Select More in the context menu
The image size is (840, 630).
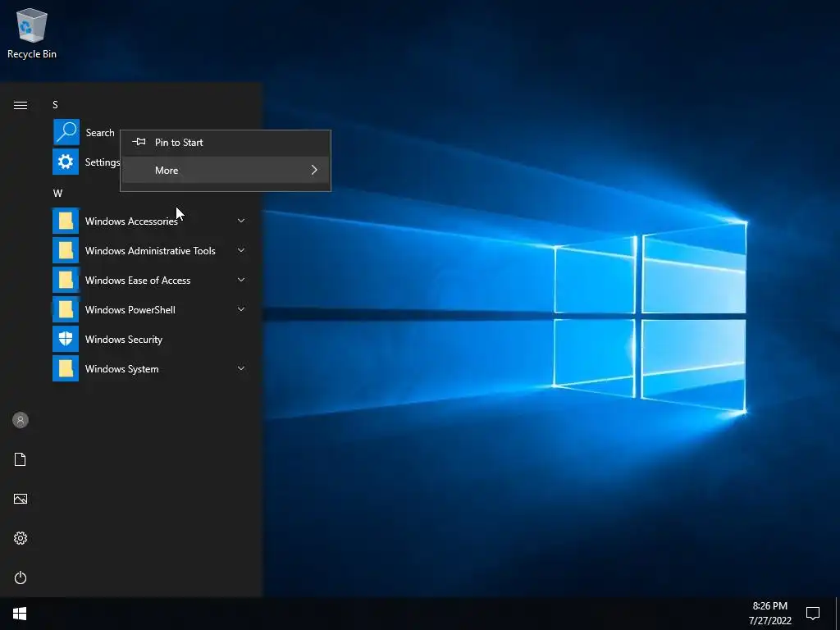(x=226, y=170)
